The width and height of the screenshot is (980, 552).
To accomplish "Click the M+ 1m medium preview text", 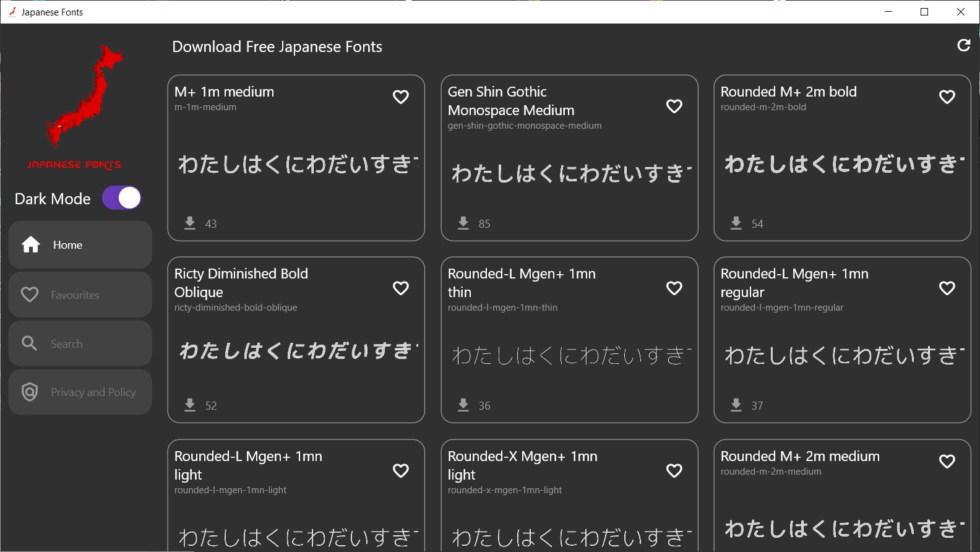I will click(298, 164).
